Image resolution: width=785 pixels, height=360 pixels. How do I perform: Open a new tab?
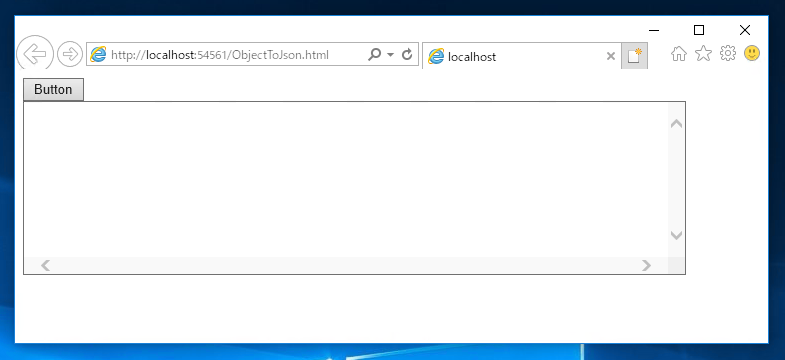634,56
